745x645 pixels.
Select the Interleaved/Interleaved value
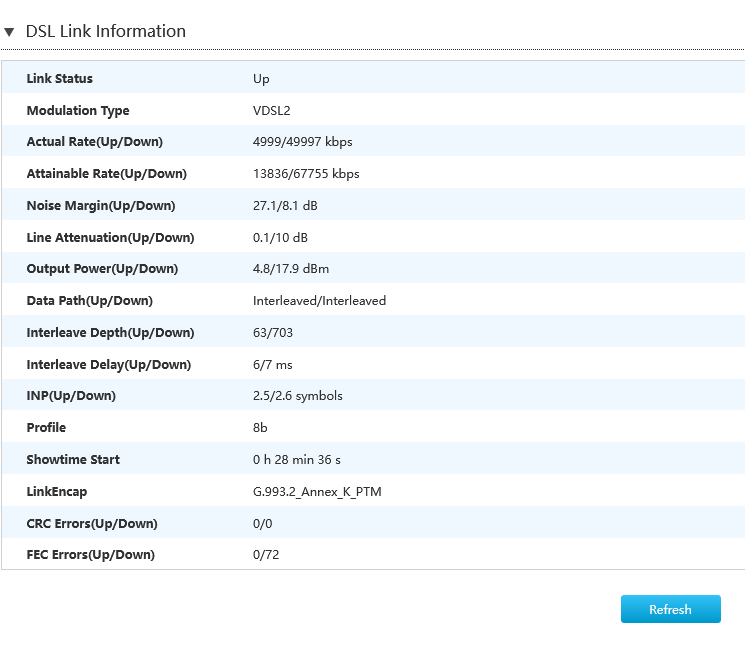[x=319, y=301]
